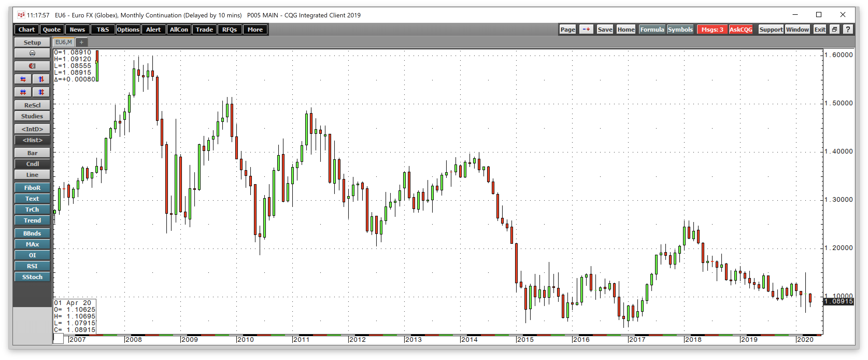Image resolution: width=868 pixels, height=360 pixels.
Task: Select the EU6,M chart tab
Action: [64, 42]
